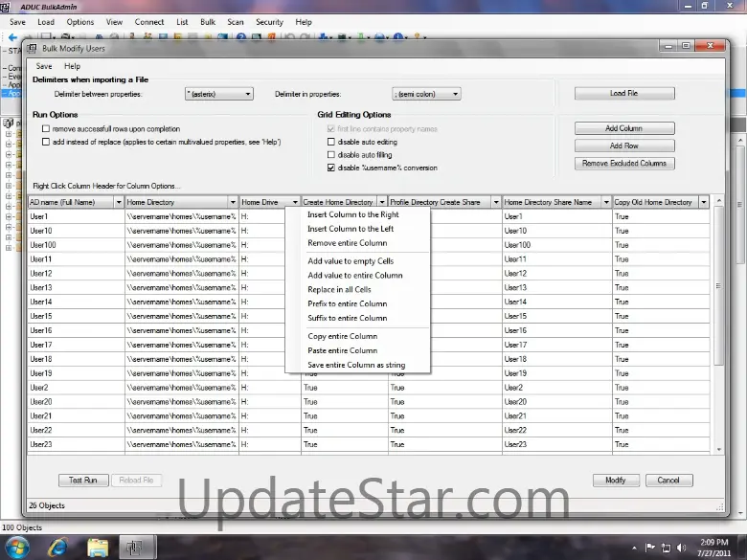Uncheck disable %username% conversion
Screen dimensions: 747x560
pyautogui.click(x=331, y=168)
